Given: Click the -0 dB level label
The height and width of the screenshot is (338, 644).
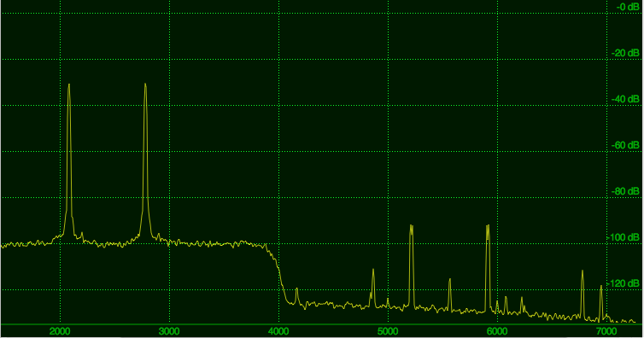Looking at the screenshot, I should click(628, 7).
